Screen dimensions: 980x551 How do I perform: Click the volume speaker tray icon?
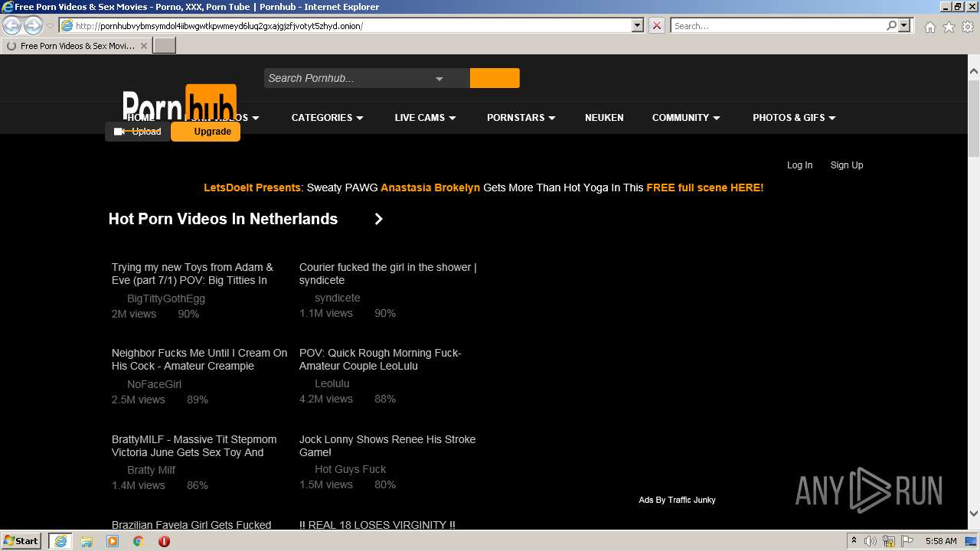871,541
